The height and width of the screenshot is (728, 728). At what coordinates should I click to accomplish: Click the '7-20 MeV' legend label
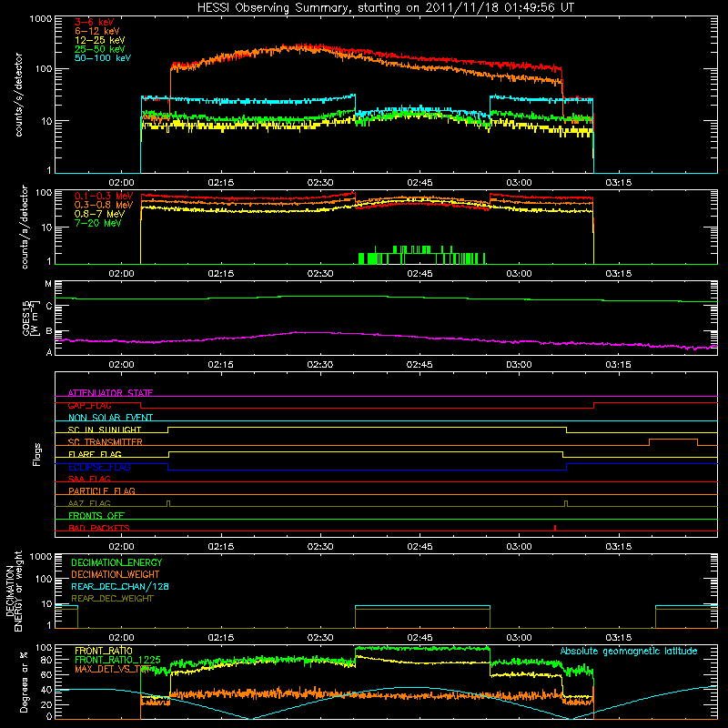pos(98,223)
